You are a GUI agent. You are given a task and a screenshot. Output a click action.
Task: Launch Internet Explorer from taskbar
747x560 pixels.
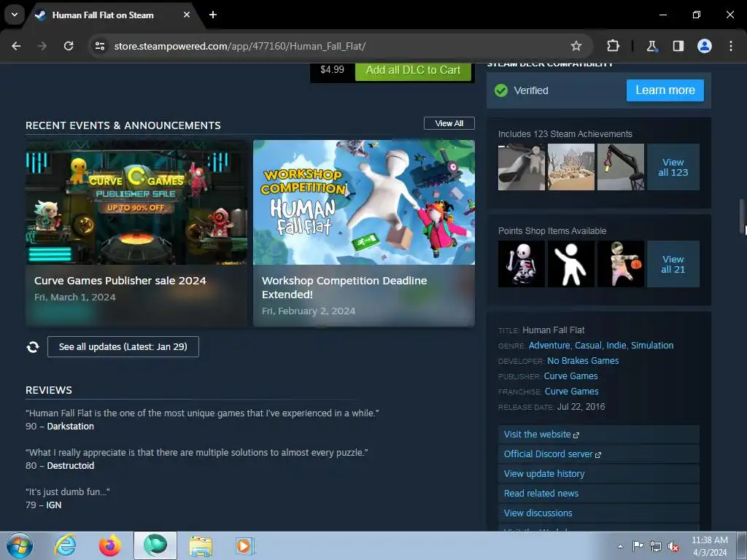[x=65, y=545]
